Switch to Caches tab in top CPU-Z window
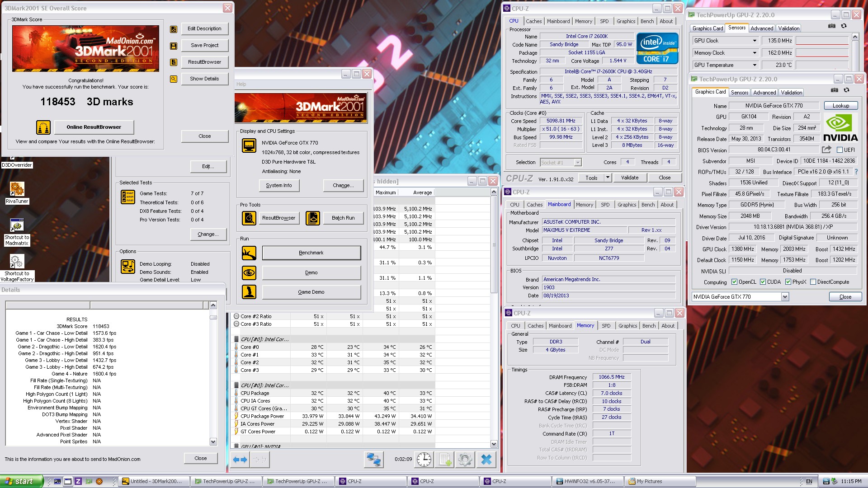This screenshot has height=488, width=868. tap(533, 21)
